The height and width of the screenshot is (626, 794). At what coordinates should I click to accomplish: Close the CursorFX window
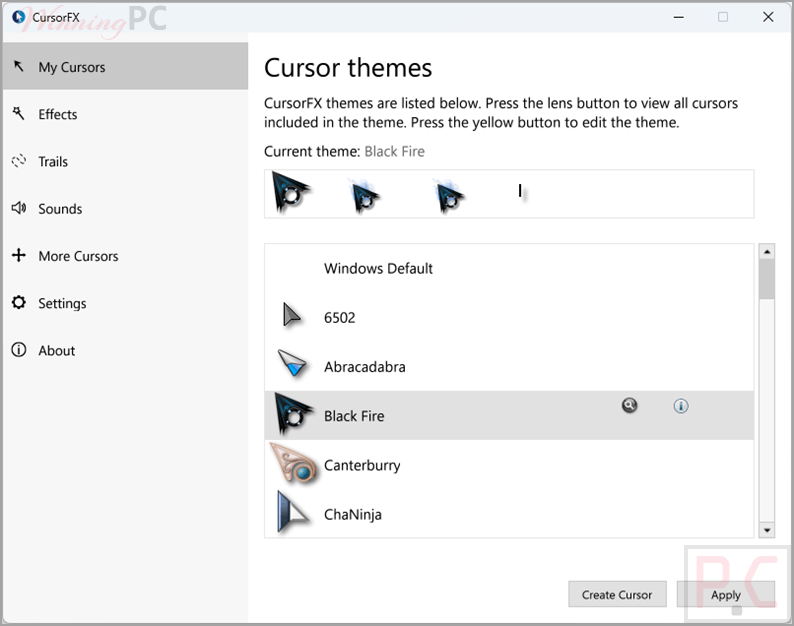pyautogui.click(x=768, y=17)
